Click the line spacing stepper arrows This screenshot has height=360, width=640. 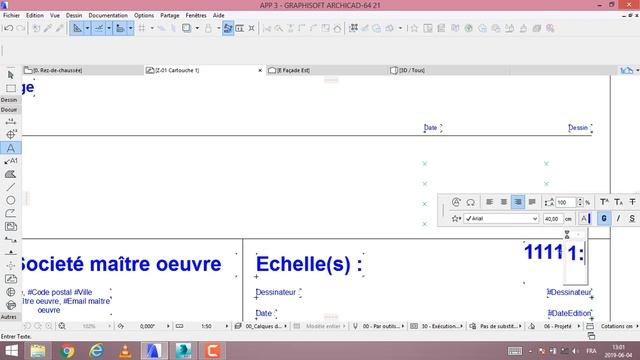(x=580, y=202)
